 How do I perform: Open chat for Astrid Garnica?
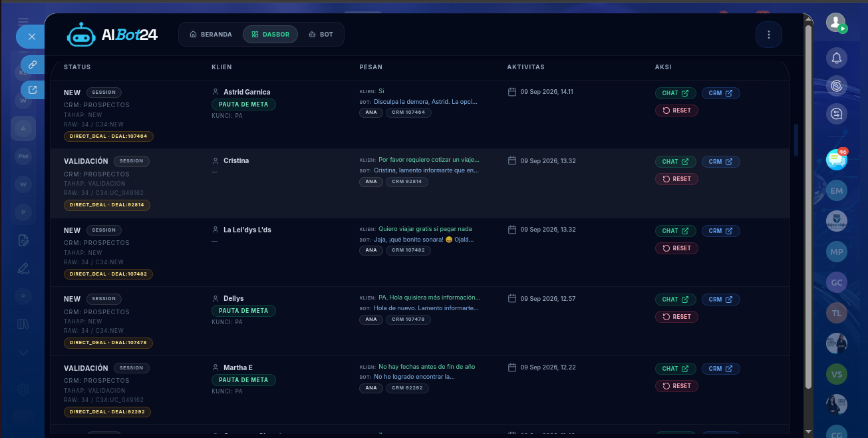tap(675, 93)
